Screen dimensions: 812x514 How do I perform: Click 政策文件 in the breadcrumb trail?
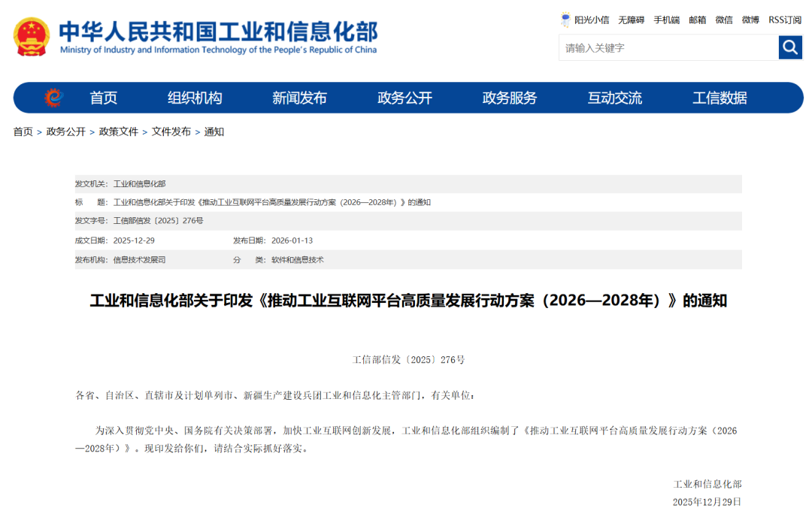(x=119, y=132)
